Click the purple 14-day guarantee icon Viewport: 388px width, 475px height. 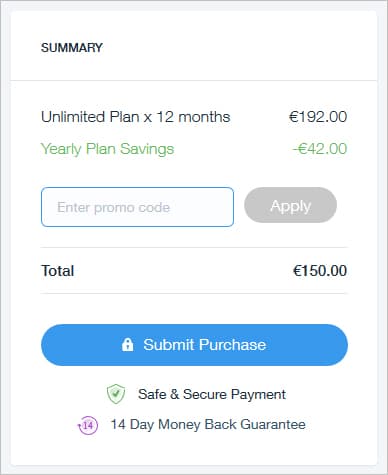[x=88, y=425]
